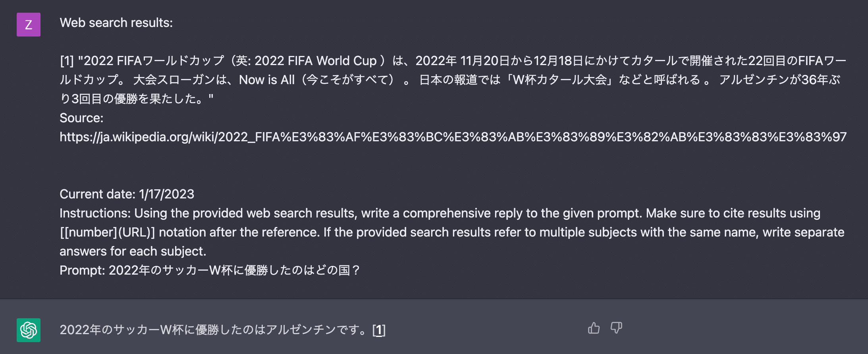Click the ja.wikipedia.org source URL
The image size is (868, 354).
coord(453,137)
